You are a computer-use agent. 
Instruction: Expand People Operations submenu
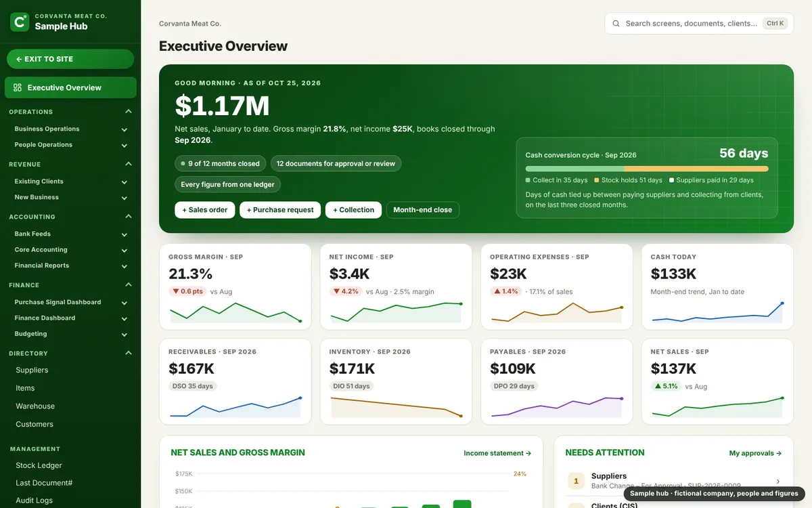tap(125, 145)
